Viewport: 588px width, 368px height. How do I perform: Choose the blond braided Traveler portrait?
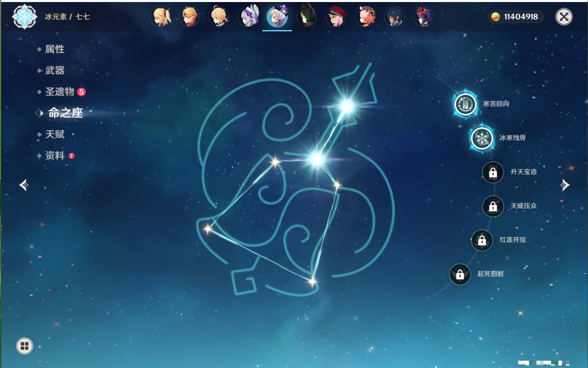coord(219,17)
